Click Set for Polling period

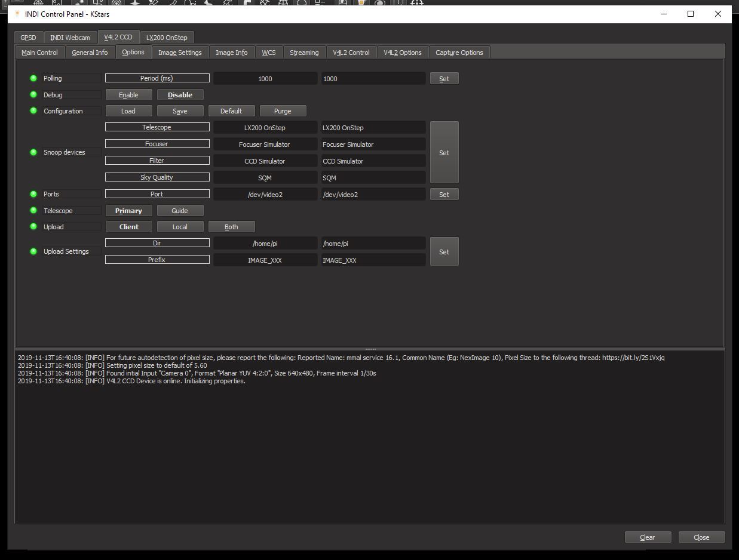(x=444, y=79)
